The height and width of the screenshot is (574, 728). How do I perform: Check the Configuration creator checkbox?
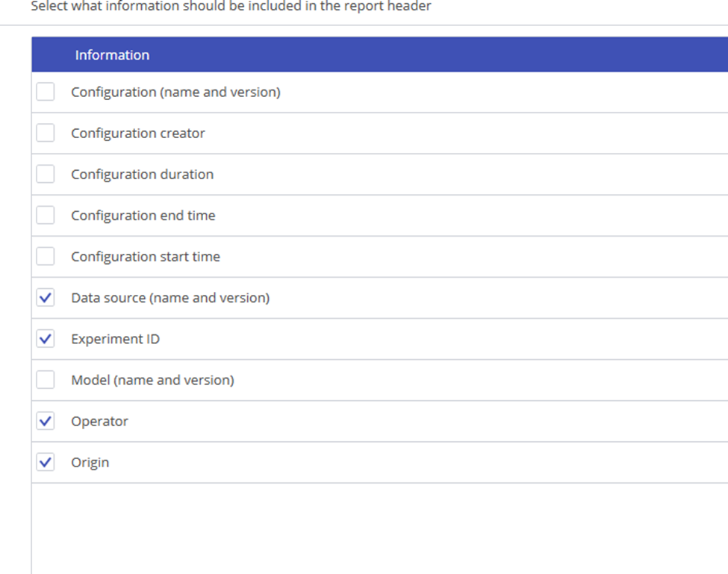tap(45, 132)
